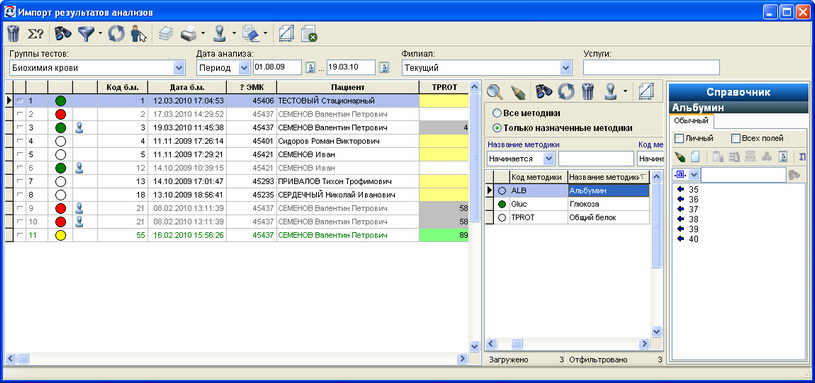Screen dimensions: 815x383
Task: Select value 37 in Справочник list
Action: click(x=693, y=209)
